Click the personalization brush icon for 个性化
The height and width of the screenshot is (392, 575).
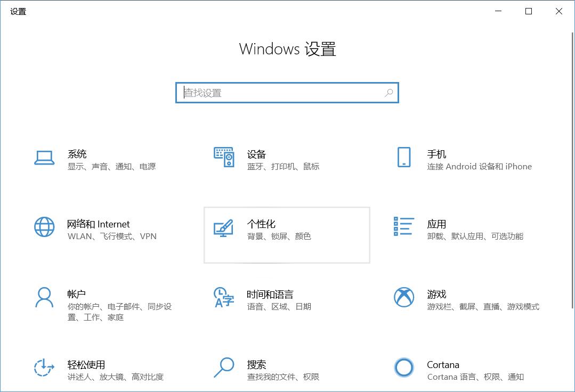click(224, 228)
